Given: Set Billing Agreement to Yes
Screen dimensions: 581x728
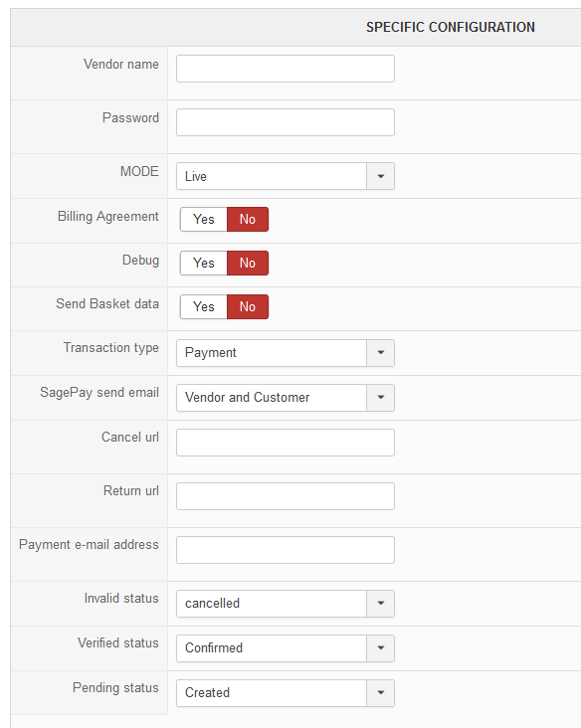Looking at the screenshot, I should point(204,219).
